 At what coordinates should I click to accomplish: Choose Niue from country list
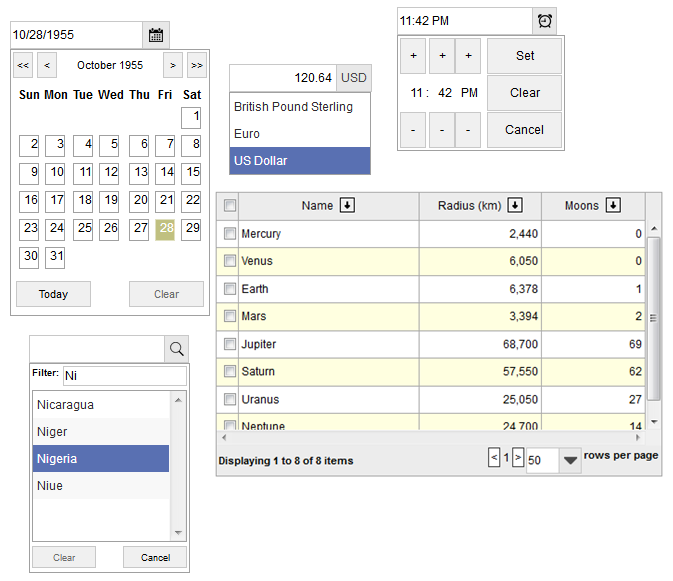(101, 486)
